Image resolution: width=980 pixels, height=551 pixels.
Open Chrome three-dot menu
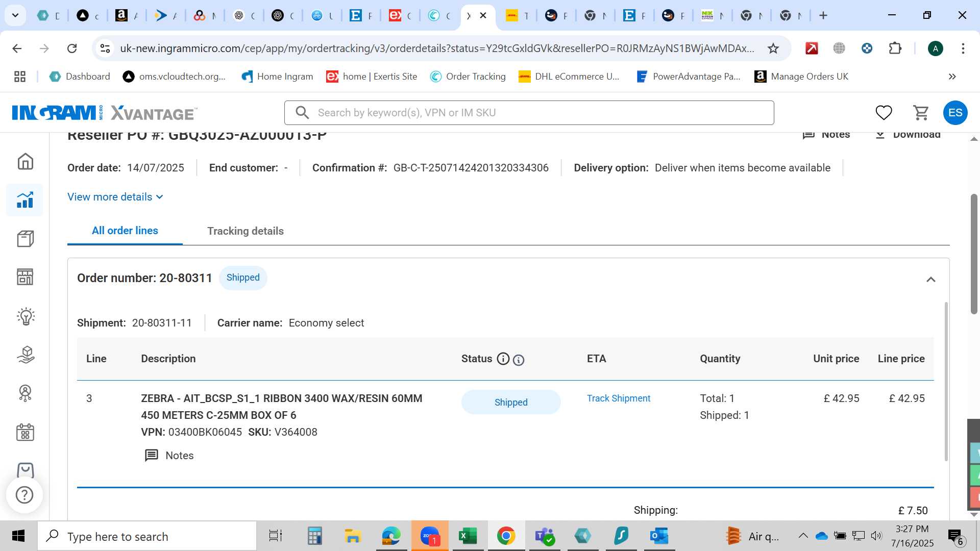click(963, 48)
